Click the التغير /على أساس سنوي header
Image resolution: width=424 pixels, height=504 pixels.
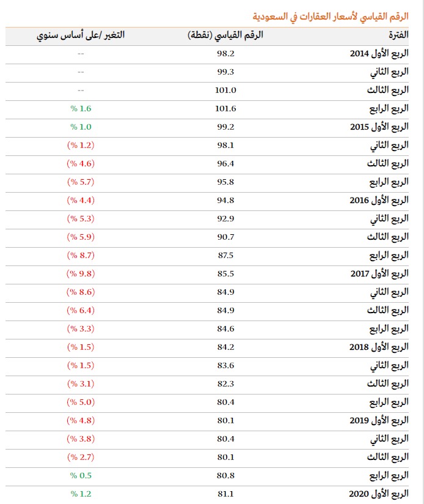click(80, 35)
